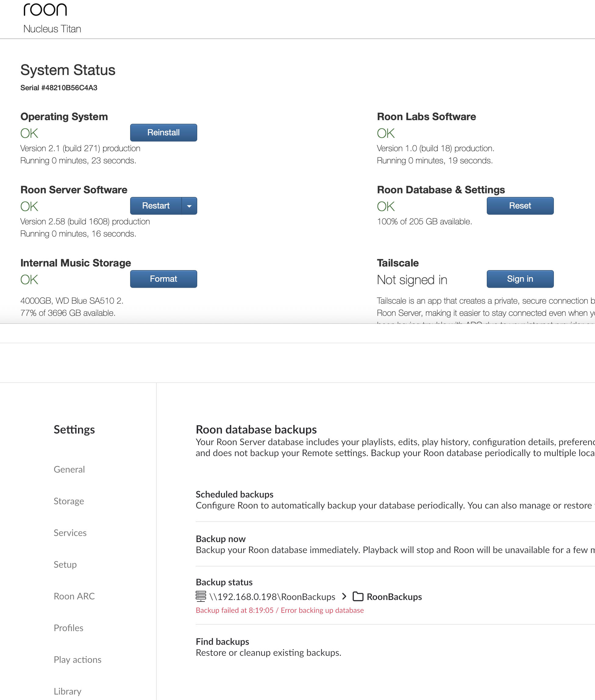
Task: Choose Backup now option
Action: pos(221,539)
